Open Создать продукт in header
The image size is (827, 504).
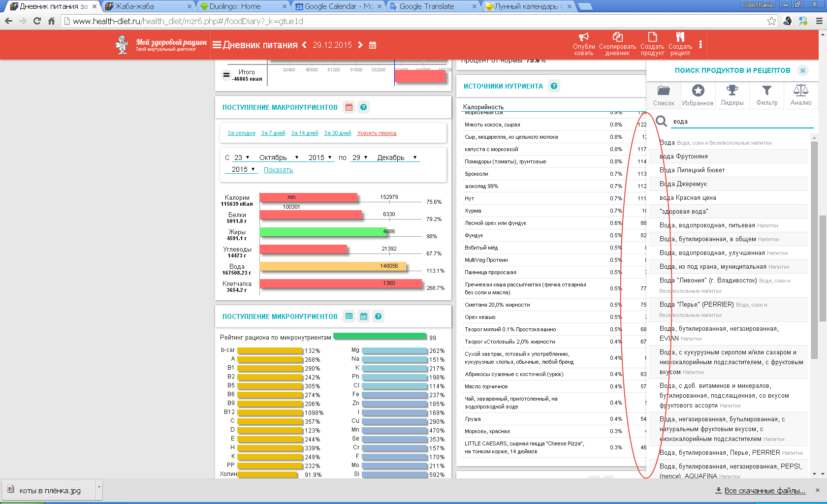[652, 37]
